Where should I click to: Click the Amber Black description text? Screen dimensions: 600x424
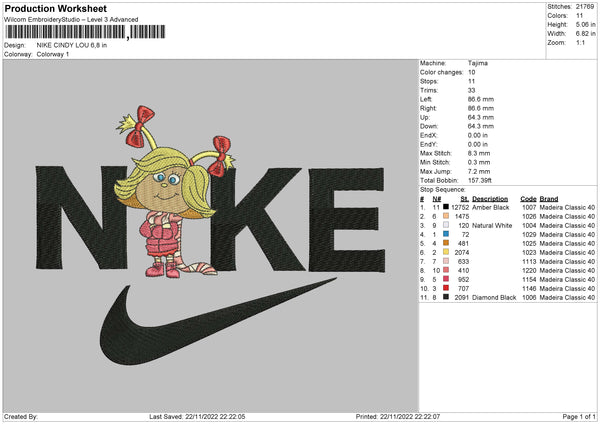pyautogui.click(x=491, y=207)
